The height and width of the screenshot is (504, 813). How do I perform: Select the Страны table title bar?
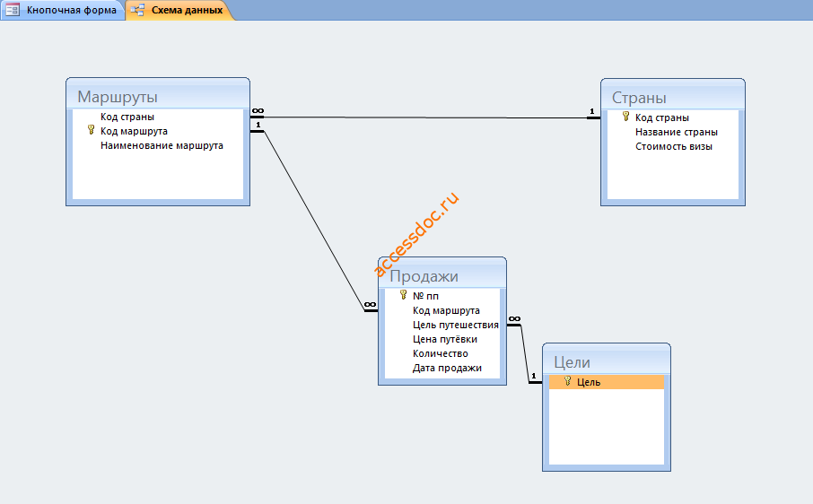pyautogui.click(x=672, y=96)
